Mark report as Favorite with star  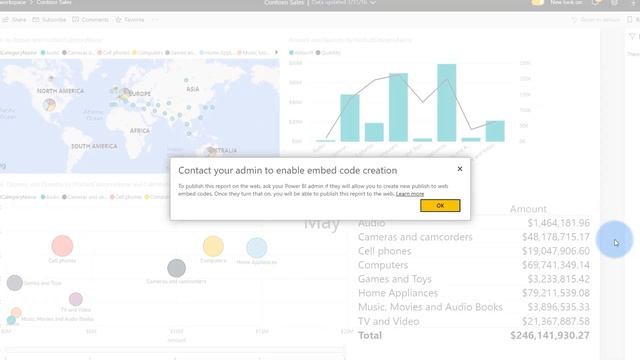(130, 20)
